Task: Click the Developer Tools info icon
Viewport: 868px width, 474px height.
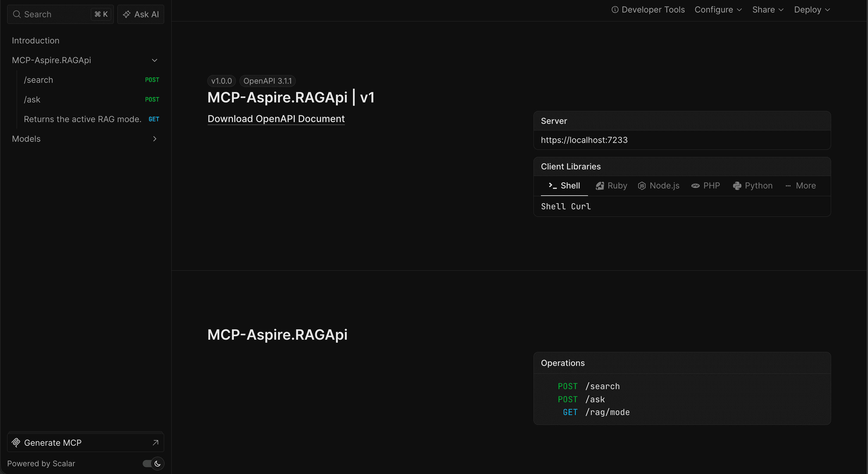Action: pyautogui.click(x=615, y=10)
